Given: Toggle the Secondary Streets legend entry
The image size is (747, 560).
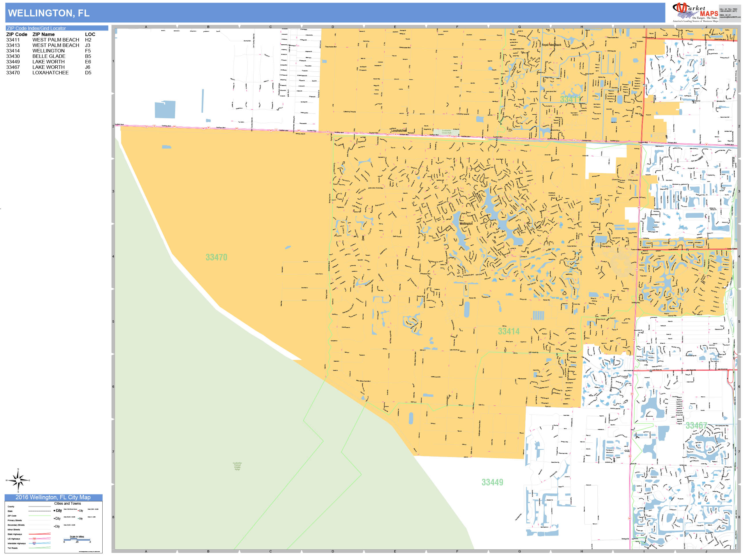Looking at the screenshot, I should click(x=16, y=525).
